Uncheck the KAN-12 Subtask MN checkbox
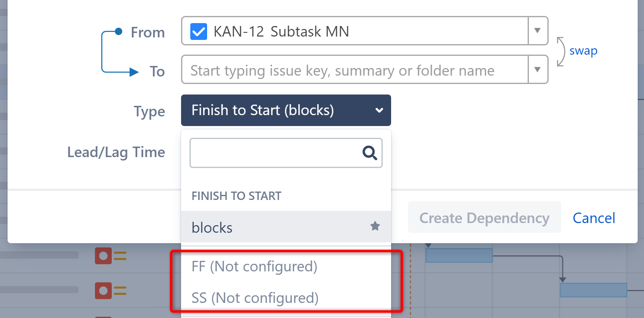 coord(198,31)
